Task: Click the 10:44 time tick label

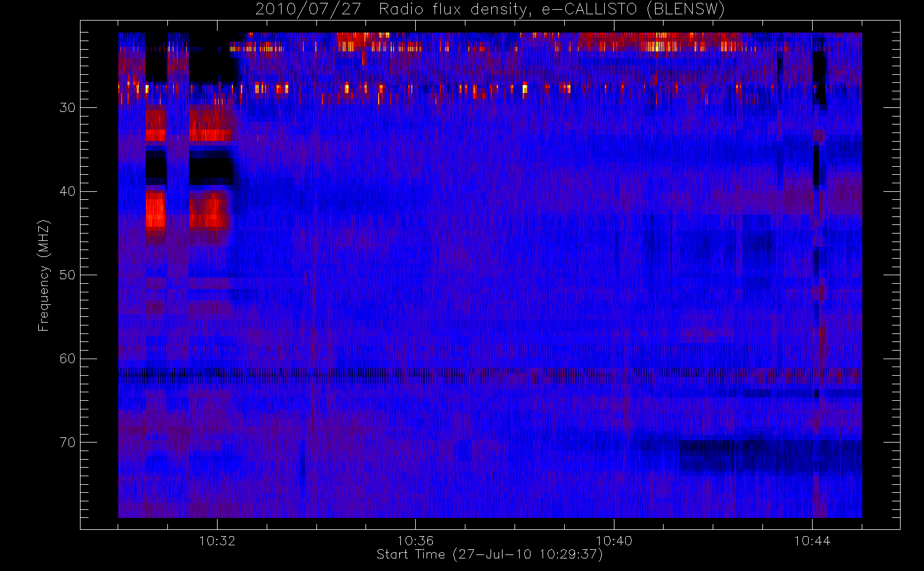Action: click(812, 541)
